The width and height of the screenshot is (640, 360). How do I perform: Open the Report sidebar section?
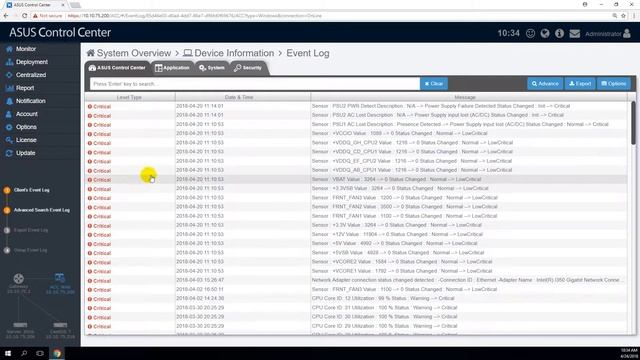tap(20, 88)
